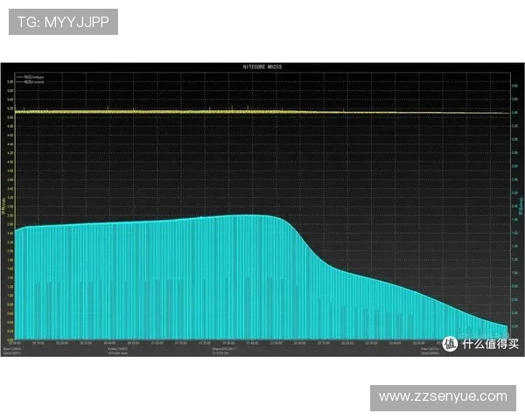
Task: Click the tail end of cyan curve
Action: pyautogui.click(x=499, y=325)
